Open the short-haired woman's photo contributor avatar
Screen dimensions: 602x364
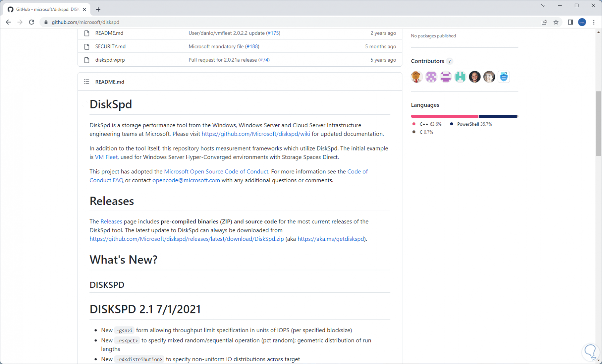[489, 77]
